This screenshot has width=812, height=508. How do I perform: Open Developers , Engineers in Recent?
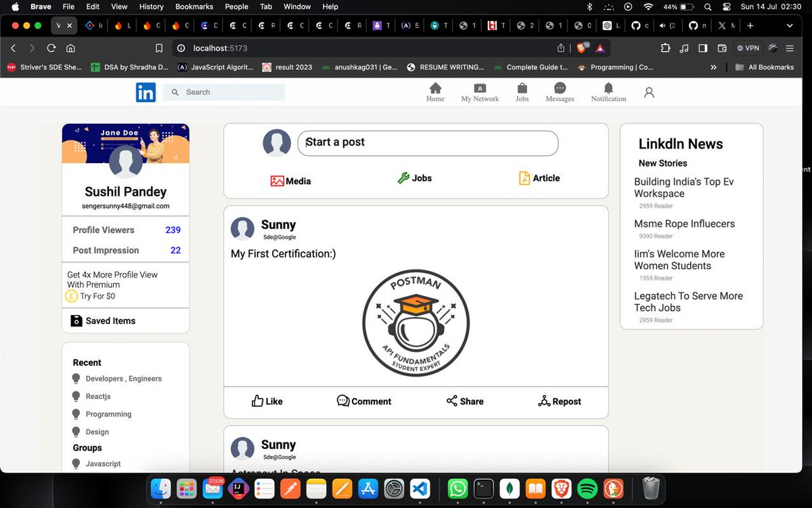[117, 379]
